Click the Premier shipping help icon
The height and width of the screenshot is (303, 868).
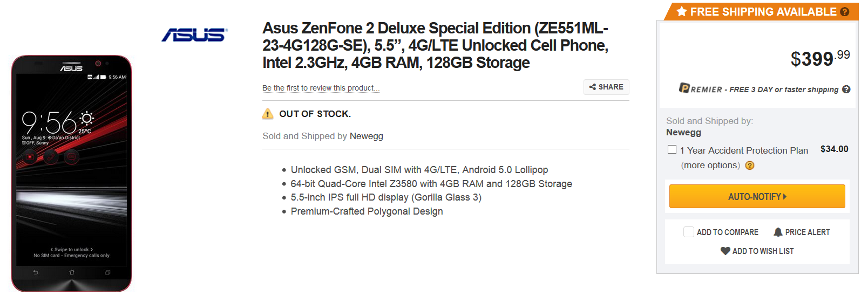846,89
